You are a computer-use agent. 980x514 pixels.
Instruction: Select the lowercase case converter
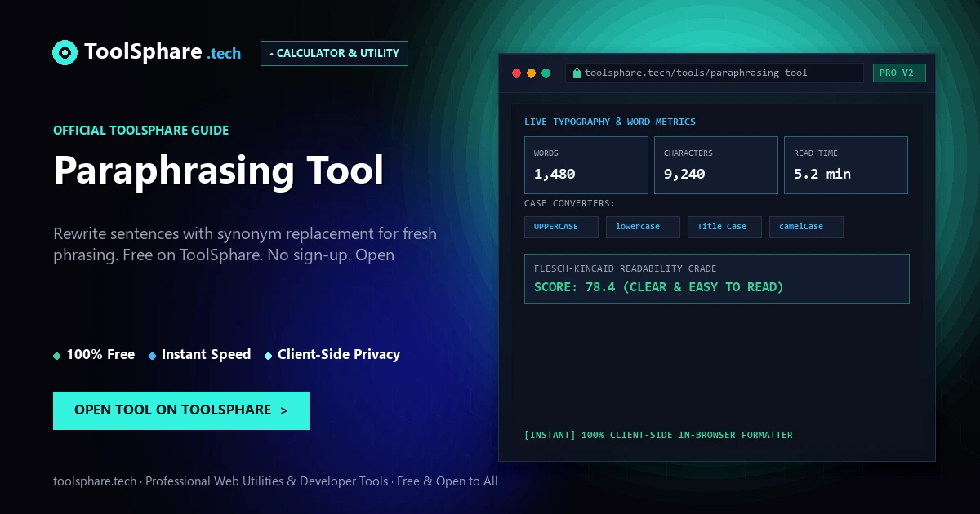643,227
